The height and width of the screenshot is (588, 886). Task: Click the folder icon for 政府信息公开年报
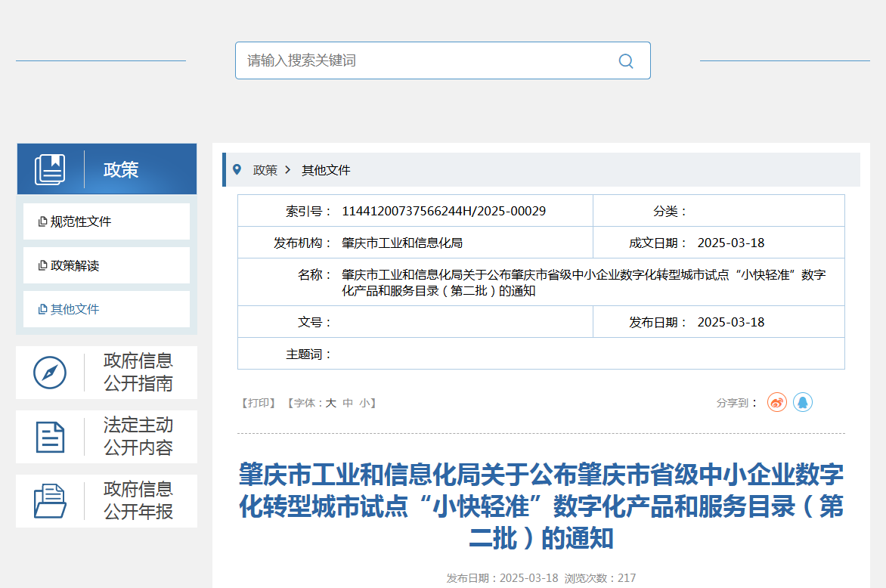pos(50,501)
